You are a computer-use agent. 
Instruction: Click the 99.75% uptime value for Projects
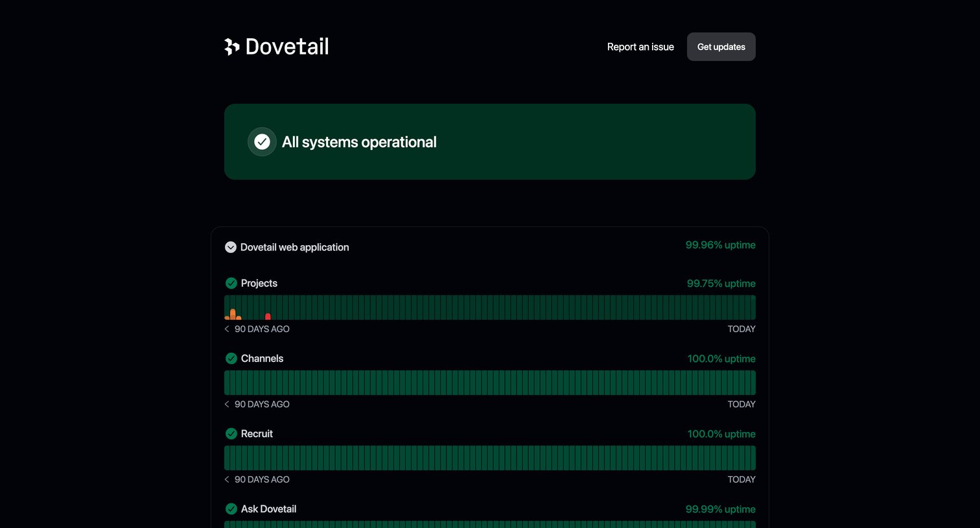pos(721,283)
